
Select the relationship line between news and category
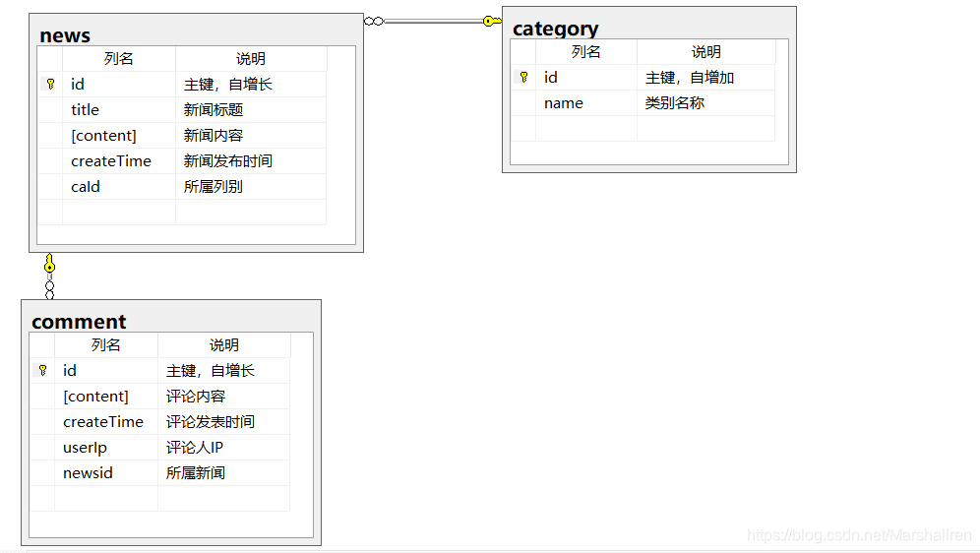point(433,22)
